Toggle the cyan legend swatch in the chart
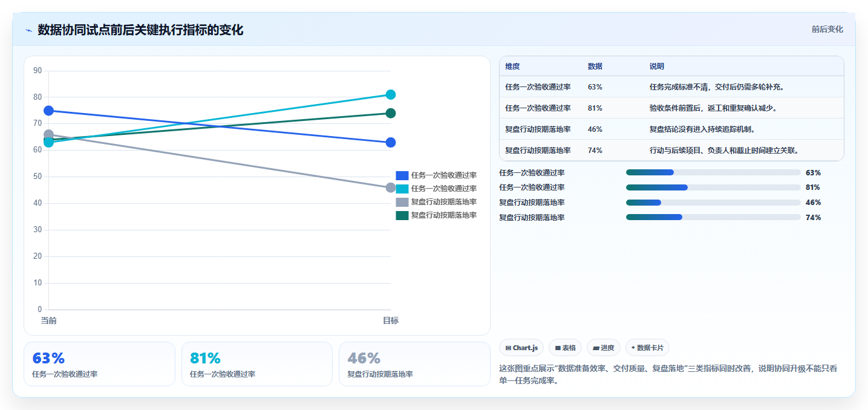Screen dimensions: 868x410 click(402, 189)
